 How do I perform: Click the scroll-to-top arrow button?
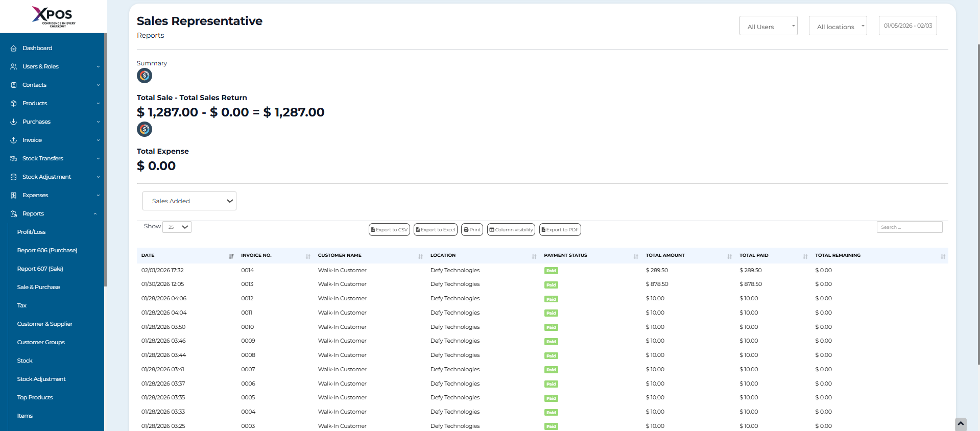click(x=961, y=424)
